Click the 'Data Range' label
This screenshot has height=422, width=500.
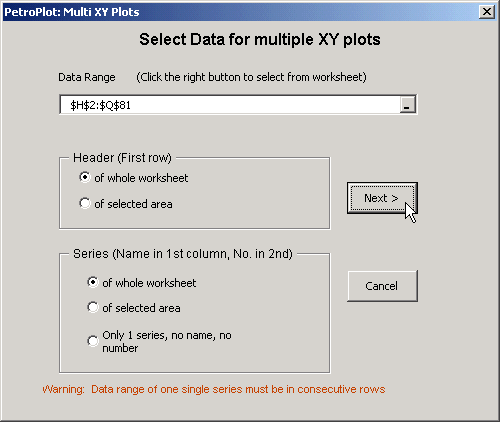pos(87,77)
